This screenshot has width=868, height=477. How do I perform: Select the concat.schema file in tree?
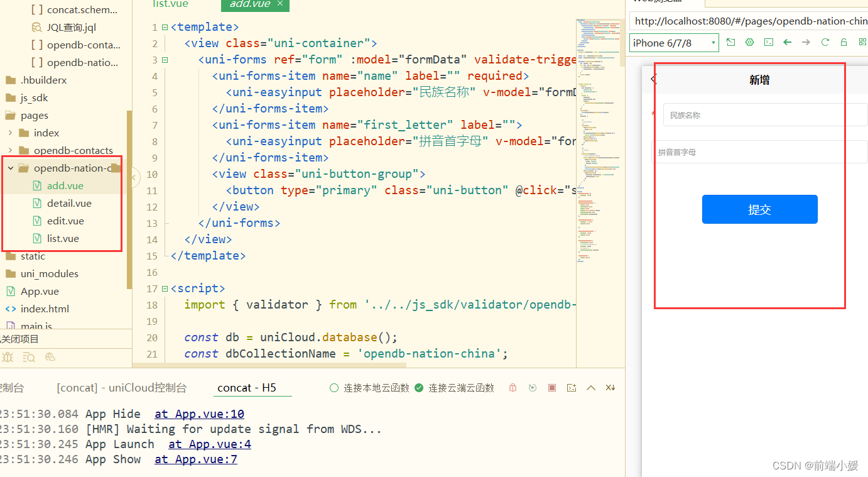82,9
